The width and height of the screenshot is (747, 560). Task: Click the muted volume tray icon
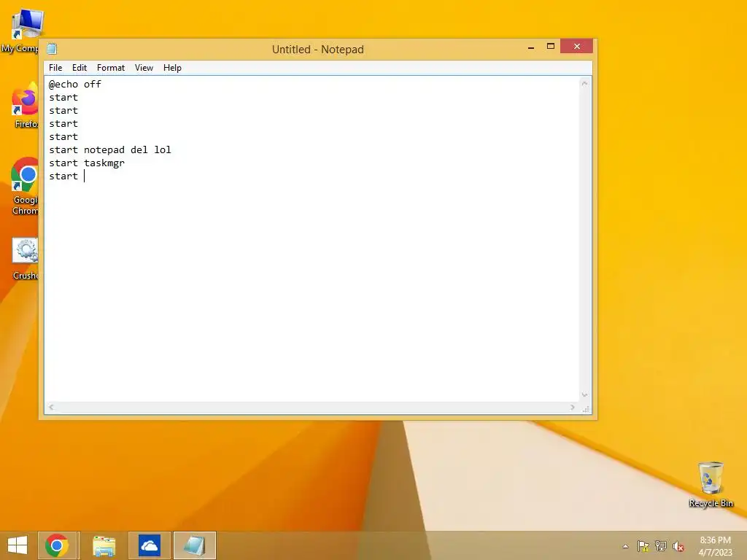[x=678, y=546]
